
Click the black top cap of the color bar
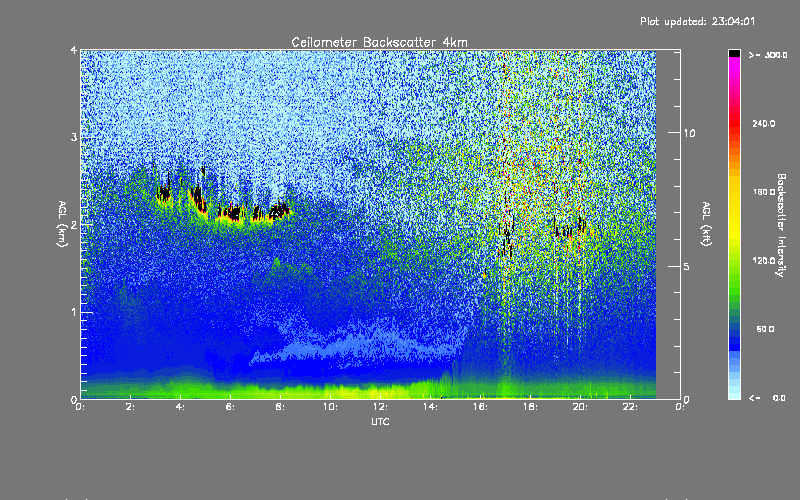click(734, 53)
